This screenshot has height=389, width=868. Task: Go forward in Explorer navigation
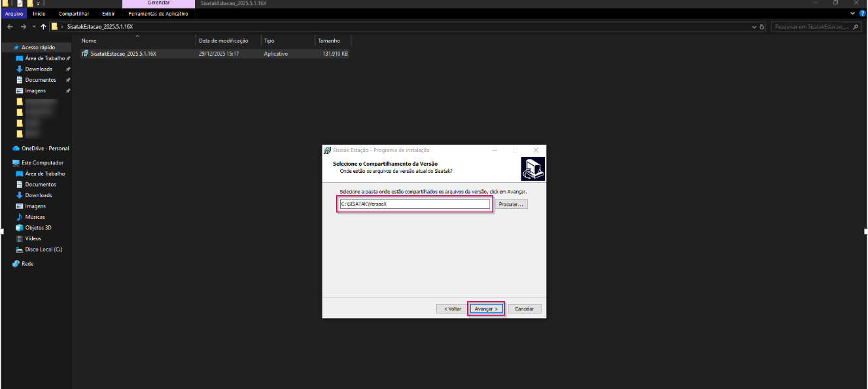click(24, 27)
